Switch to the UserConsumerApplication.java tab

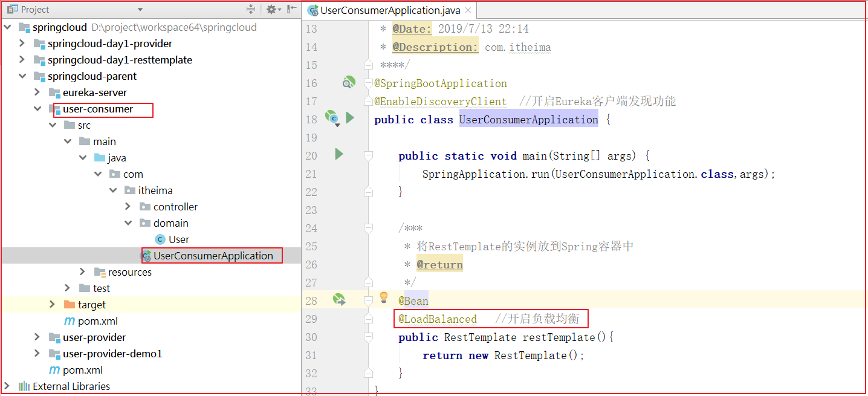[x=390, y=10]
